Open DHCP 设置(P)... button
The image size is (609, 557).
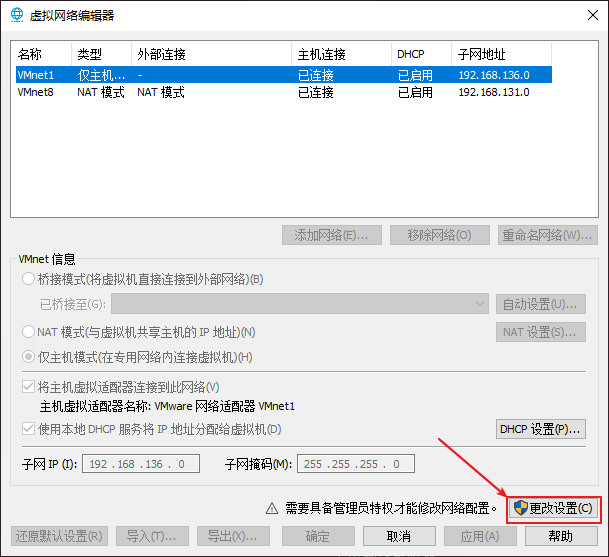pos(541,429)
